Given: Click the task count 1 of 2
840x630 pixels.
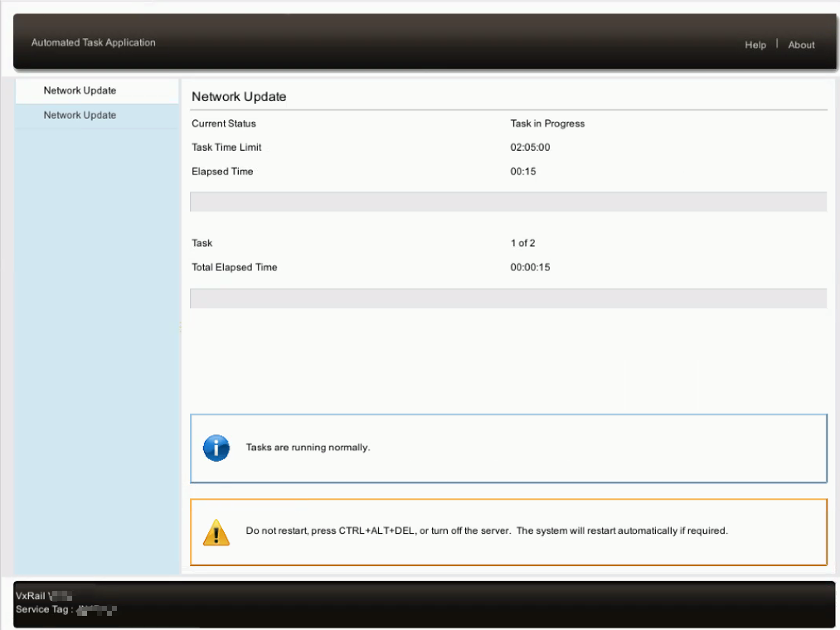Looking at the screenshot, I should [x=522, y=243].
